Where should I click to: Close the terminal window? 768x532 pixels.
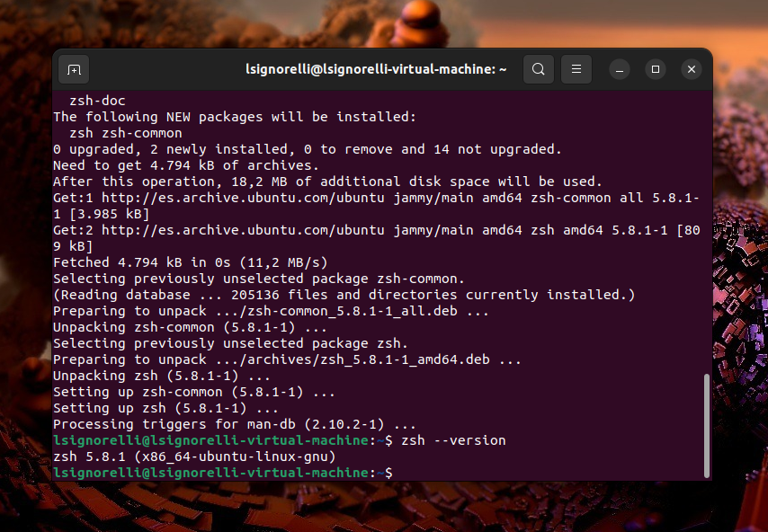(x=691, y=69)
